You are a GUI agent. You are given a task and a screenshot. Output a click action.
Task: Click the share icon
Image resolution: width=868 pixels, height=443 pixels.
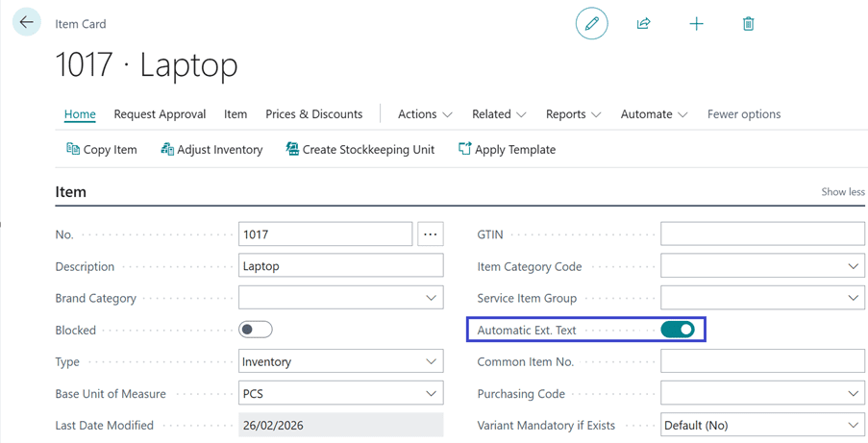point(643,23)
